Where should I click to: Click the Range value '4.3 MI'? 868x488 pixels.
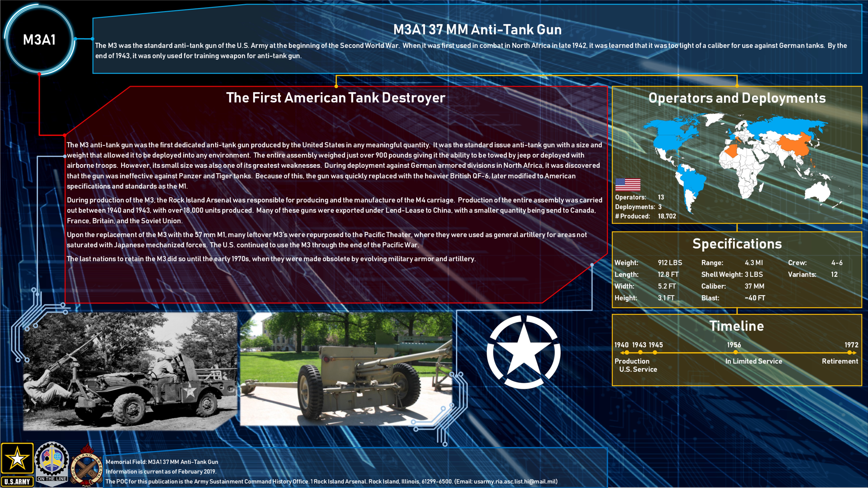pyautogui.click(x=754, y=263)
